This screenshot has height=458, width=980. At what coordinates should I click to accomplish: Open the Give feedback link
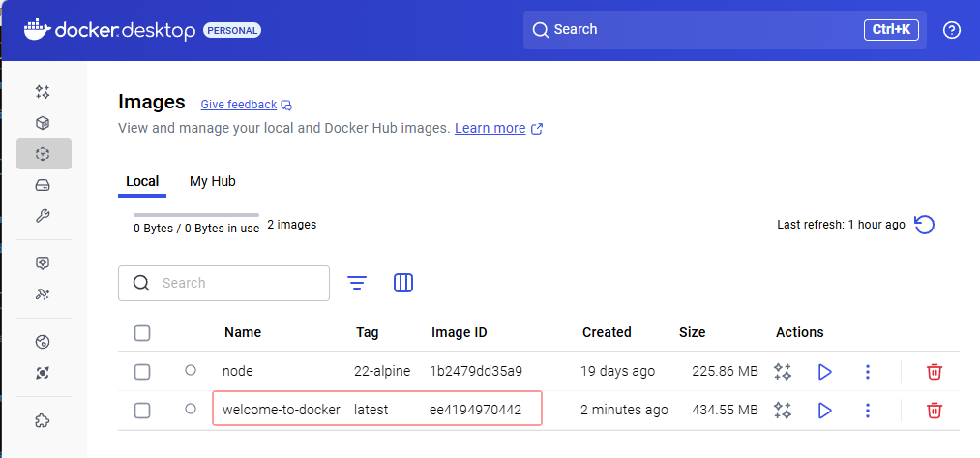239,105
